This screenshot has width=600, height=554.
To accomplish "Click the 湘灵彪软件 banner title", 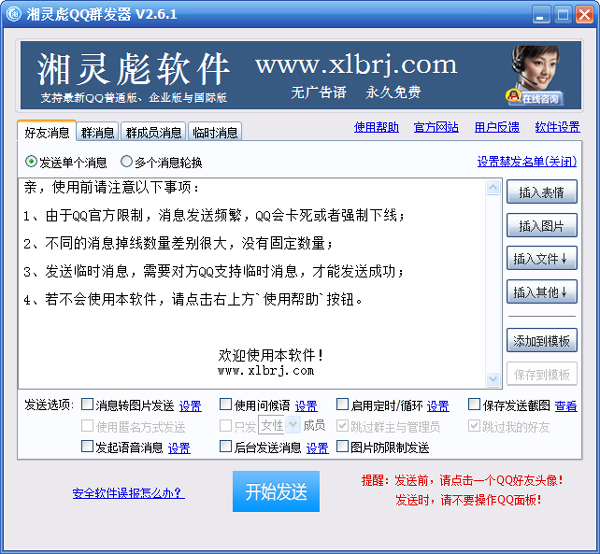I will pyautogui.click(x=133, y=69).
